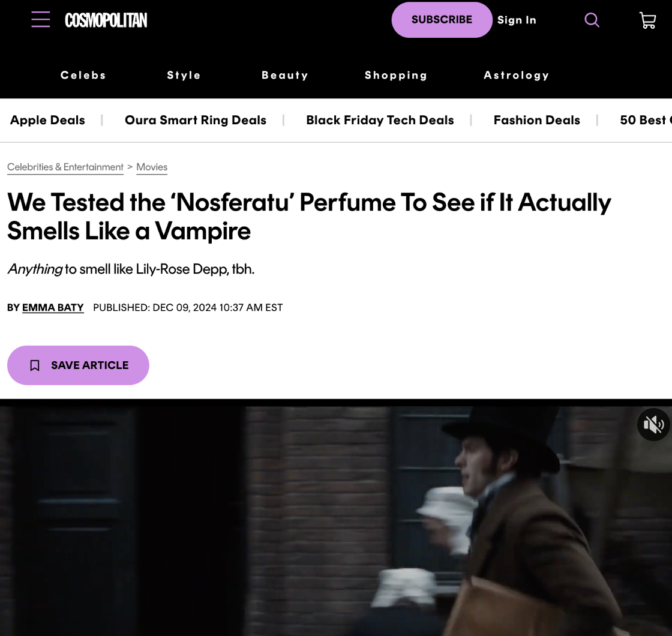This screenshot has width=672, height=636.
Task: Go to the Shopping section
Action: pyautogui.click(x=395, y=75)
